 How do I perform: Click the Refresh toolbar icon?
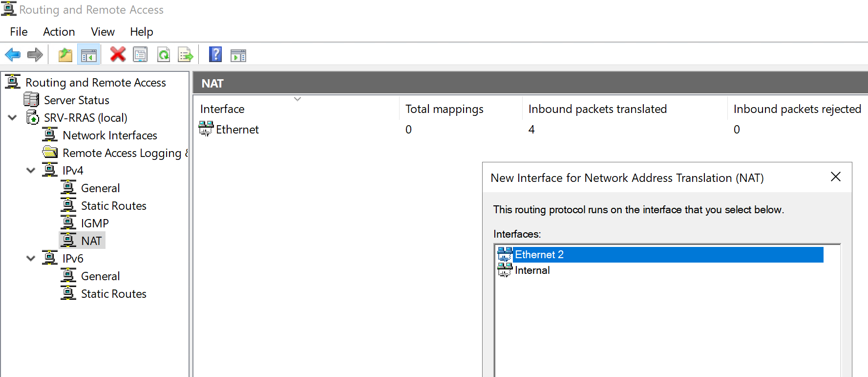point(164,55)
